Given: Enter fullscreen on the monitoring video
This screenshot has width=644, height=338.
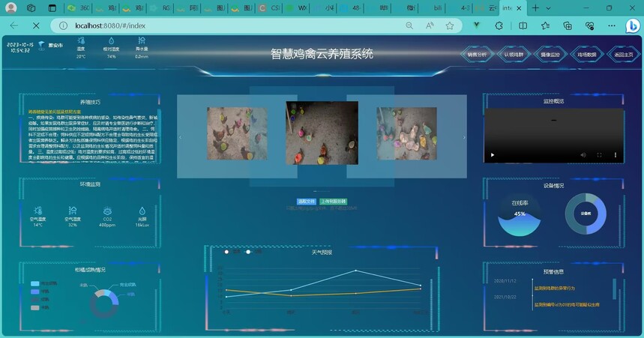Looking at the screenshot, I should 599,155.
